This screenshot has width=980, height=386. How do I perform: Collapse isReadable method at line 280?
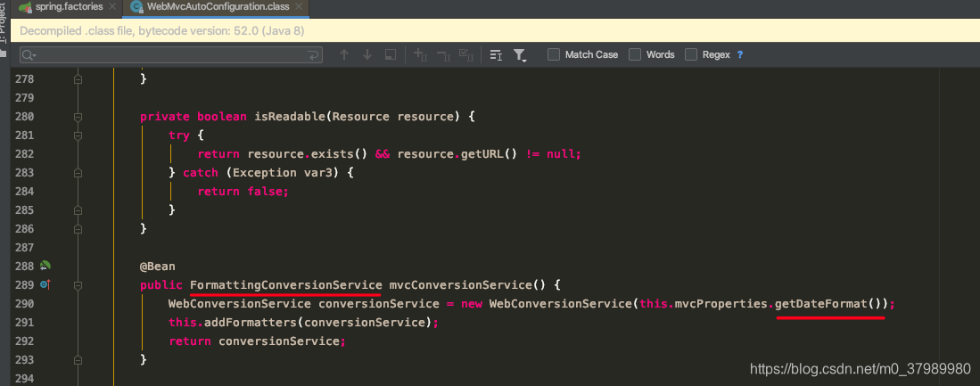[x=78, y=117]
